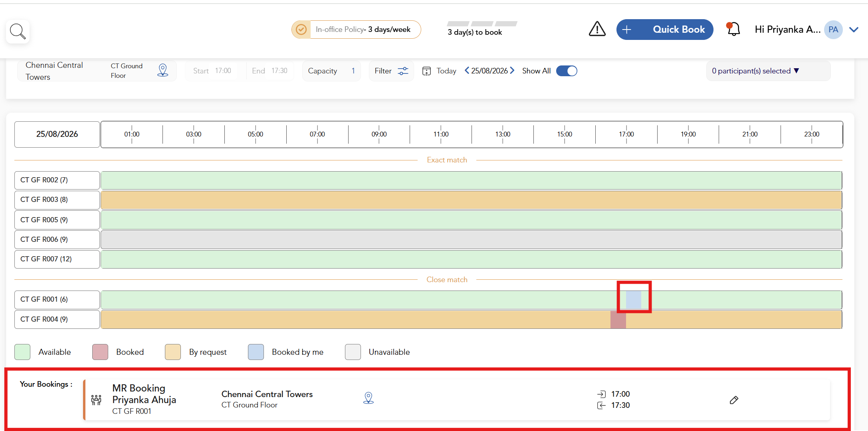Click the warning triangle alert icon
Screen dimensions: 868x431
597,29
